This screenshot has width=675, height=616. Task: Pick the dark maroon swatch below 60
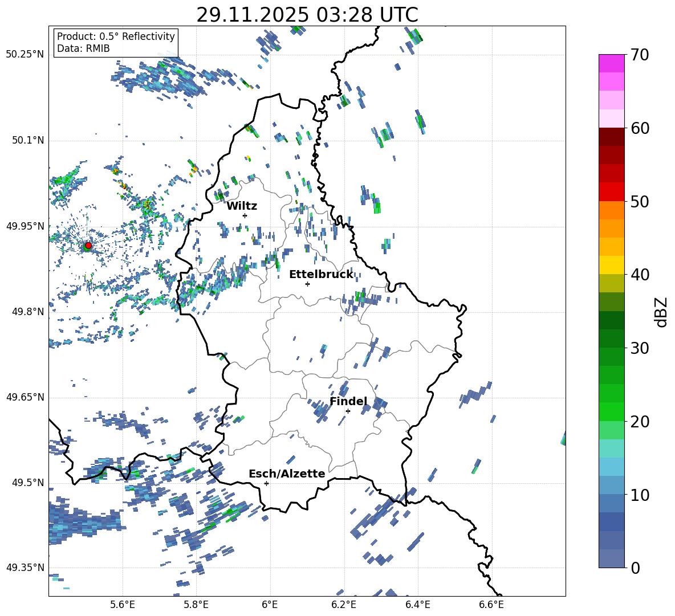(x=612, y=137)
